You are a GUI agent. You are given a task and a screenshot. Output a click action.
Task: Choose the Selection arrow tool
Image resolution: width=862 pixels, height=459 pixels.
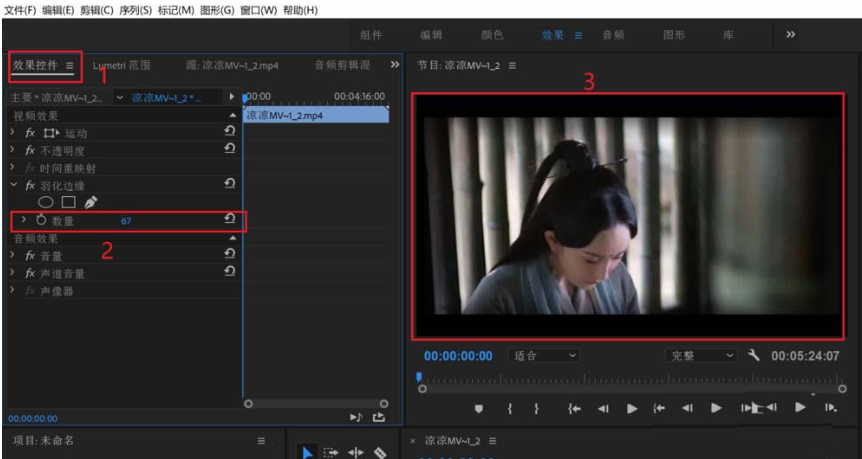point(307,452)
